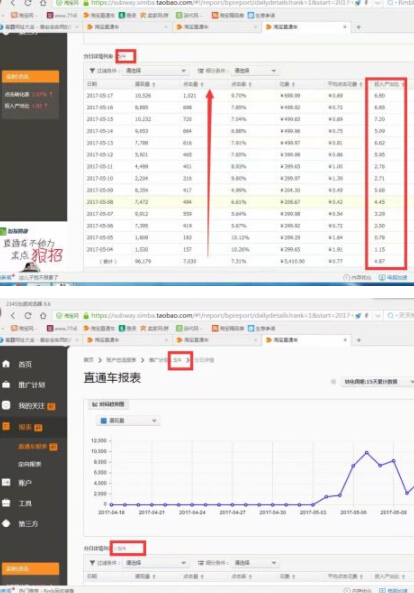Click the 首页 breadcrumb link

pos(88,360)
